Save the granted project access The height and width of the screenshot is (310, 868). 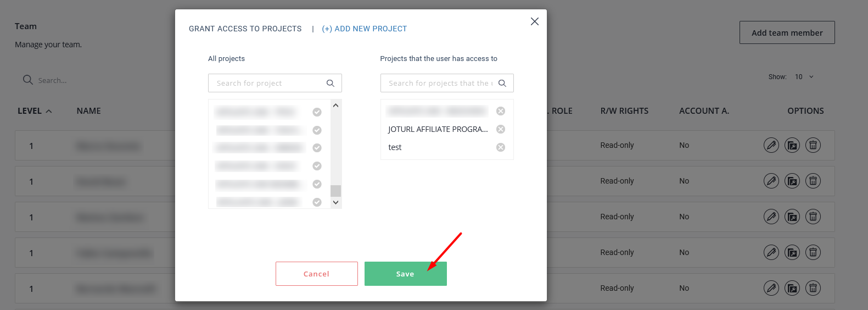(x=406, y=274)
